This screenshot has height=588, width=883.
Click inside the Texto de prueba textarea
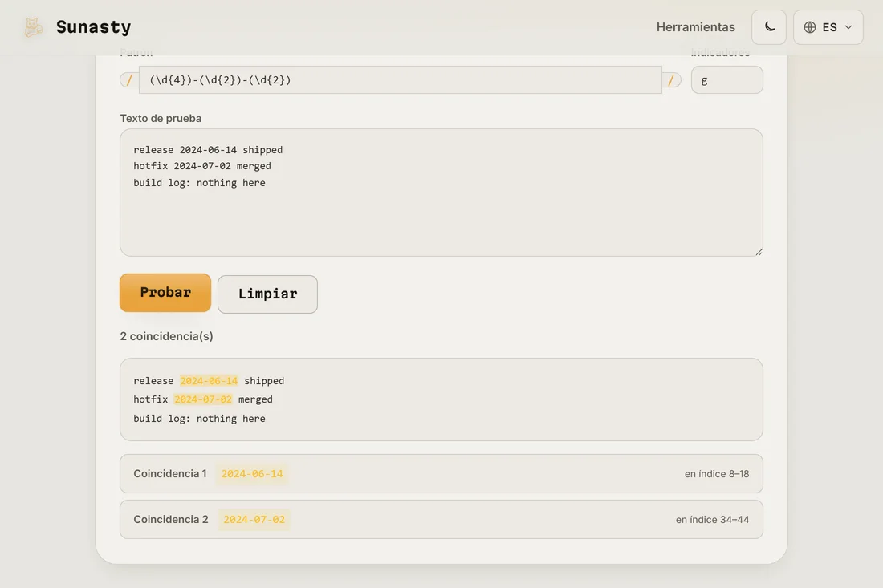tap(441, 193)
